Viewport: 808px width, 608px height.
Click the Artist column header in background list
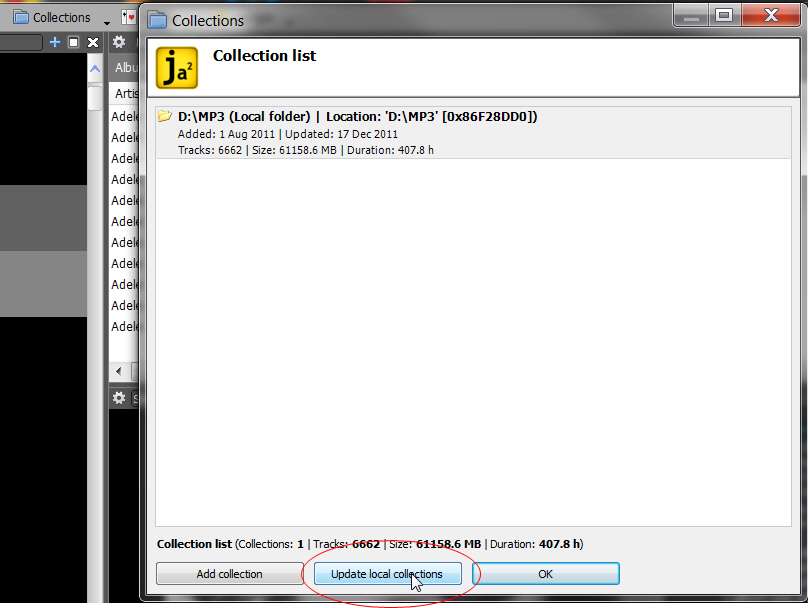[126, 93]
